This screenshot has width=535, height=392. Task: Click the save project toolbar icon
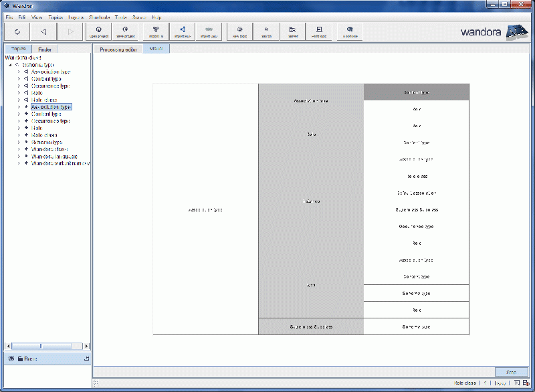(x=125, y=31)
